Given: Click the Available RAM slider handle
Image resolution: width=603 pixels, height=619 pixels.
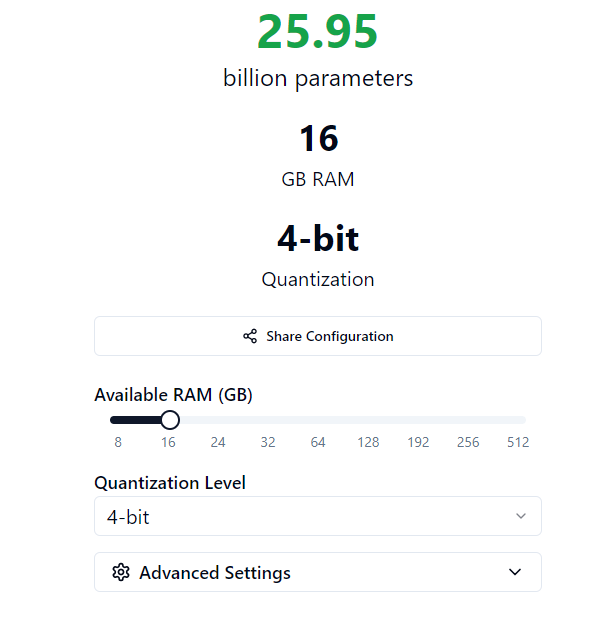Looking at the screenshot, I should pyautogui.click(x=170, y=420).
